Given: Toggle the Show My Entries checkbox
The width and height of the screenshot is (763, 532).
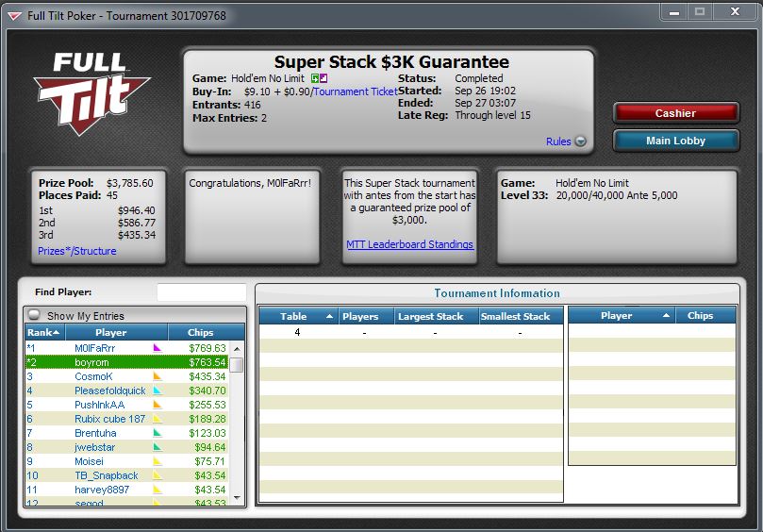Looking at the screenshot, I should [34, 315].
